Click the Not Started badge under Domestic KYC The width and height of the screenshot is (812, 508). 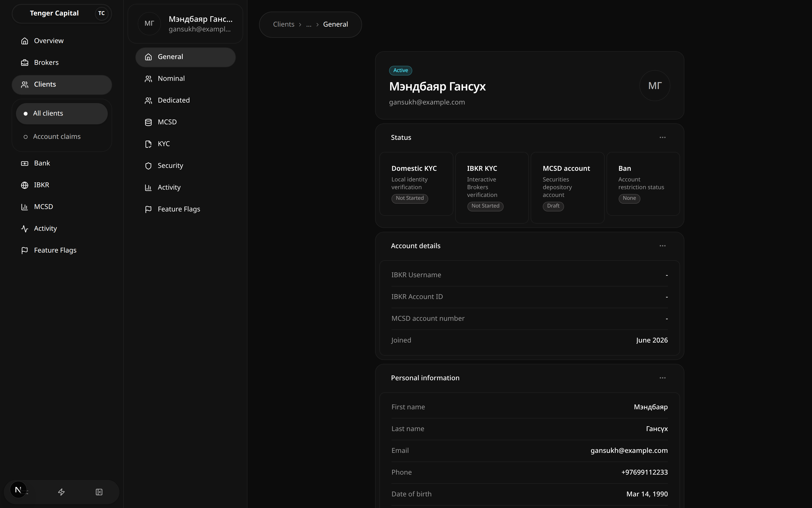pyautogui.click(x=410, y=198)
